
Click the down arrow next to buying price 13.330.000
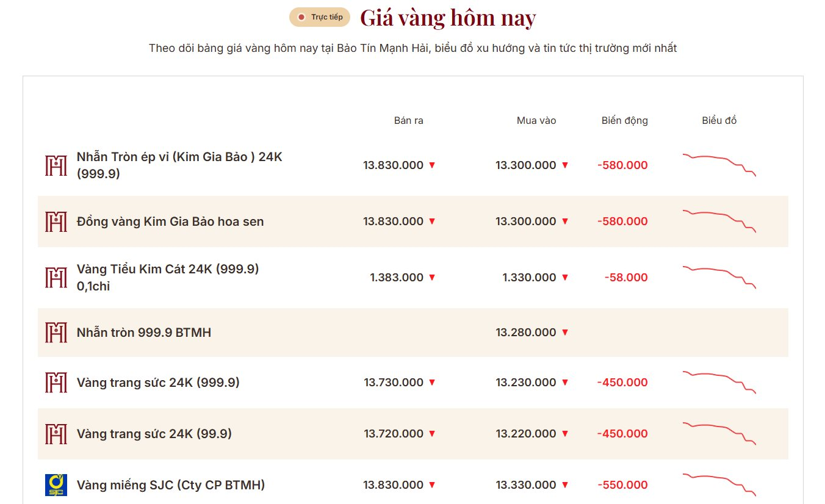tap(565, 485)
